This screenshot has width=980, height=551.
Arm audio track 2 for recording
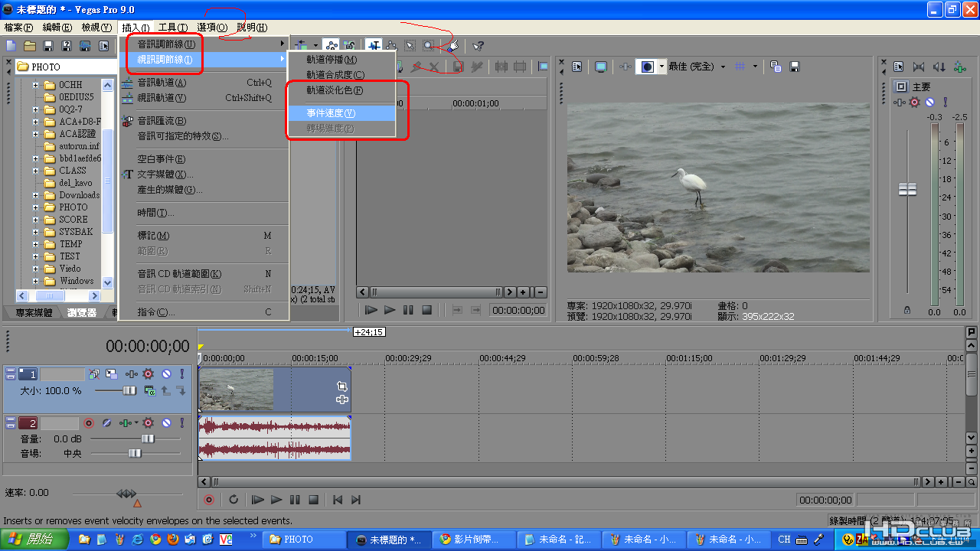[x=89, y=423]
